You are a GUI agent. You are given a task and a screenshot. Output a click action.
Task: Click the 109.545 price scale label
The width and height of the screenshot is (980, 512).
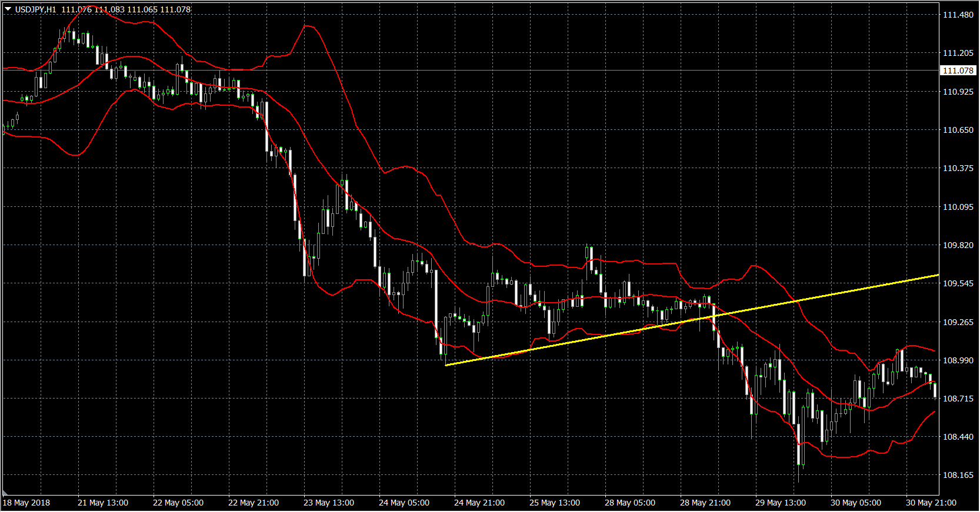pyautogui.click(x=958, y=283)
